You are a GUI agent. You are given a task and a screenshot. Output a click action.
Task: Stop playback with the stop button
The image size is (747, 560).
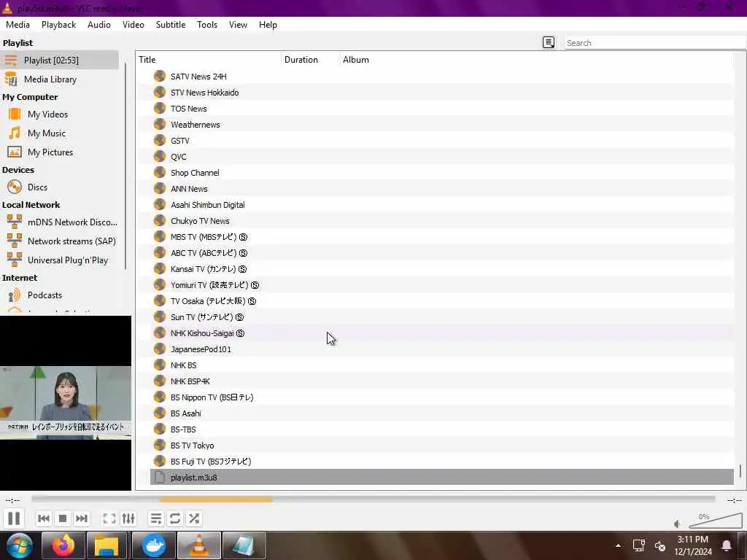tap(63, 518)
